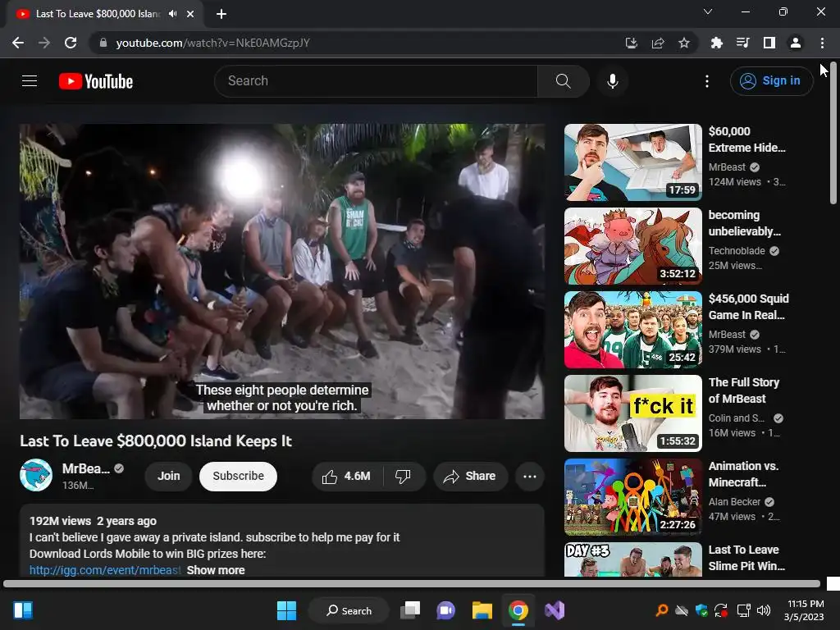The image size is (840, 630).
Task: Click the address bar URL
Action: pos(212,43)
